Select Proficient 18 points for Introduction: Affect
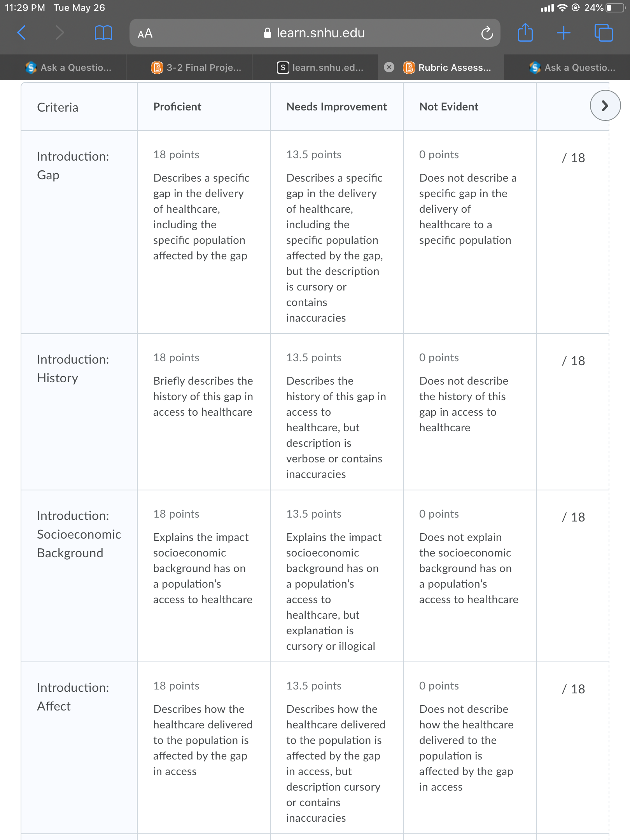This screenshot has width=630, height=840. coord(203,728)
